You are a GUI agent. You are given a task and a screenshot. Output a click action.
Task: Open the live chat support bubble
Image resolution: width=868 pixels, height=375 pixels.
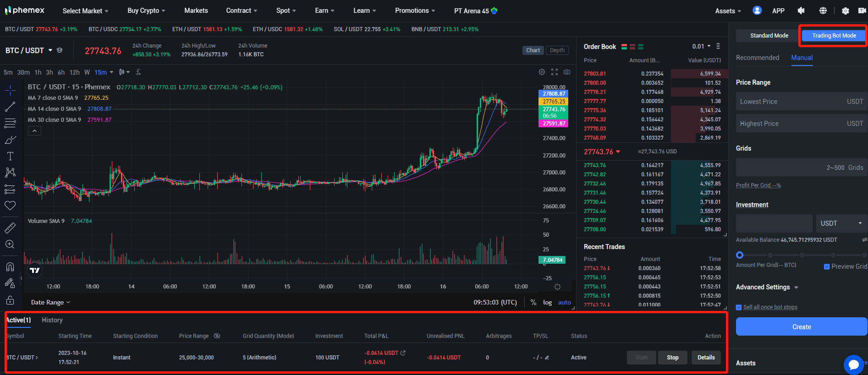pyautogui.click(x=853, y=364)
